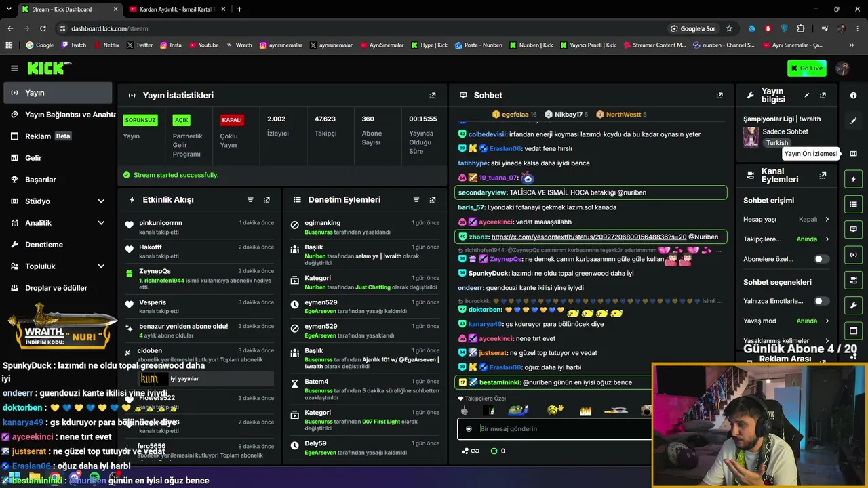Pop out the Yayın bilgisi panel
Screen dimensions: 868x488
(823, 96)
